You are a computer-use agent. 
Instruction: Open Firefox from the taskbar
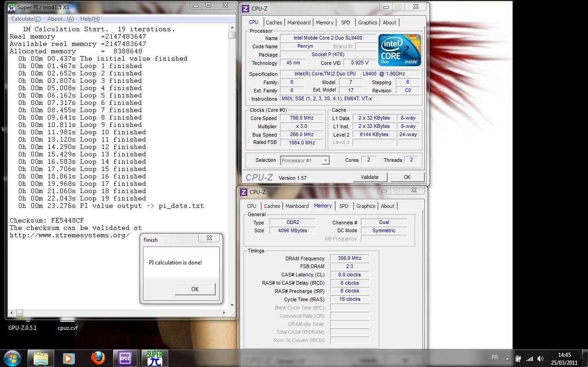click(97, 358)
